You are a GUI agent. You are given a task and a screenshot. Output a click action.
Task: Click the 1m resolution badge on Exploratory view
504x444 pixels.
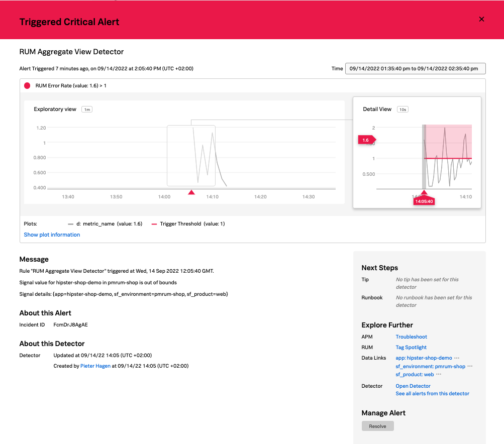pos(87,109)
